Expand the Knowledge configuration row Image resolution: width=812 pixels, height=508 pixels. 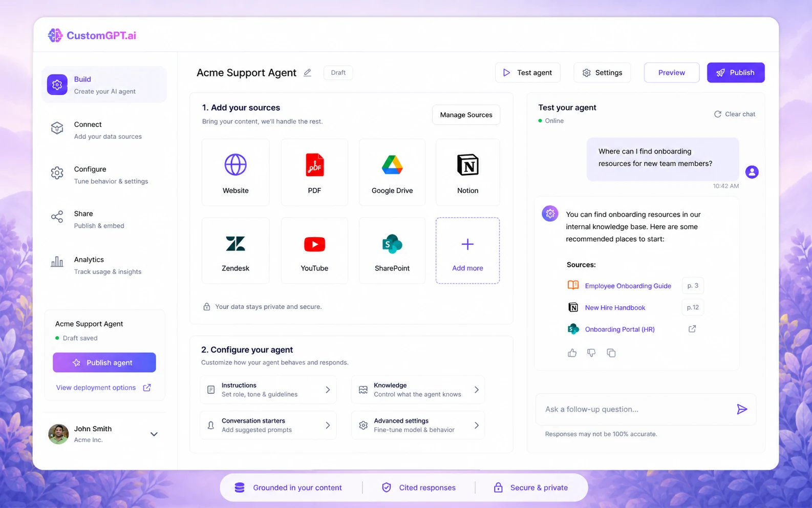[x=418, y=390]
